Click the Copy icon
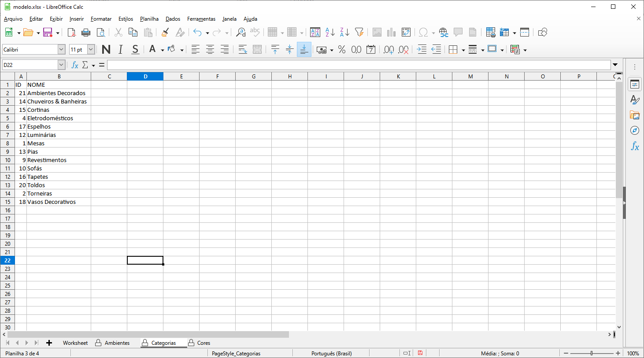This screenshot has height=358, width=644. [133, 32]
